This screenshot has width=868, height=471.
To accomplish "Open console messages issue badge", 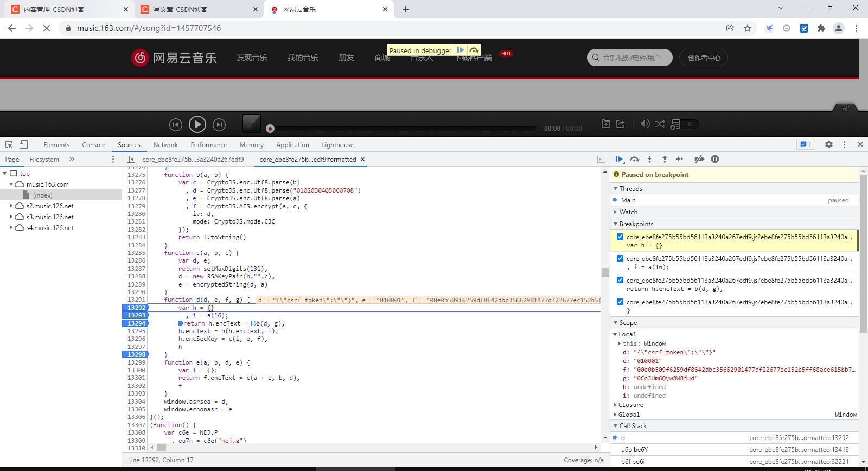I will 806,144.
